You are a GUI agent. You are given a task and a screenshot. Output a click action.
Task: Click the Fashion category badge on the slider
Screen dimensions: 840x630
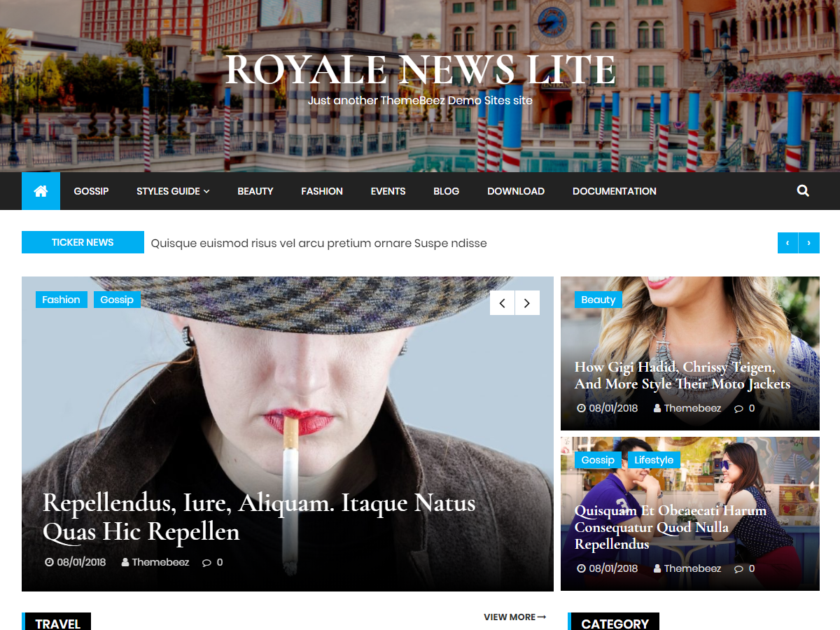[x=61, y=299]
